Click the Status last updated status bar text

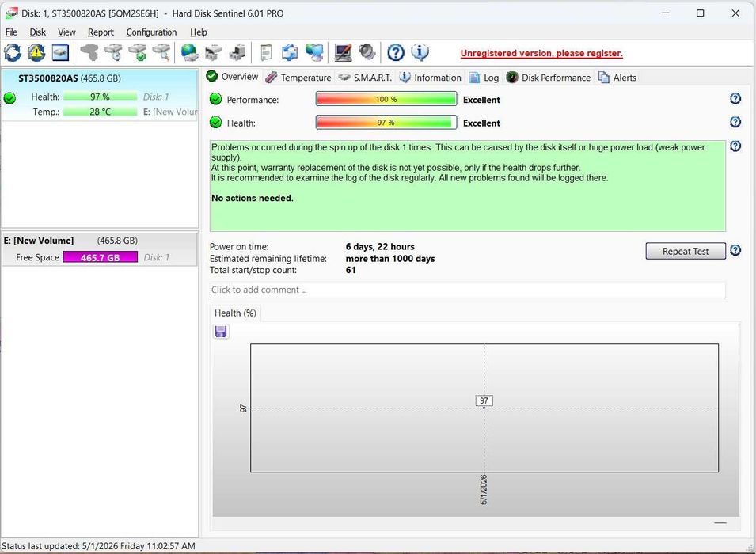[x=99, y=546]
